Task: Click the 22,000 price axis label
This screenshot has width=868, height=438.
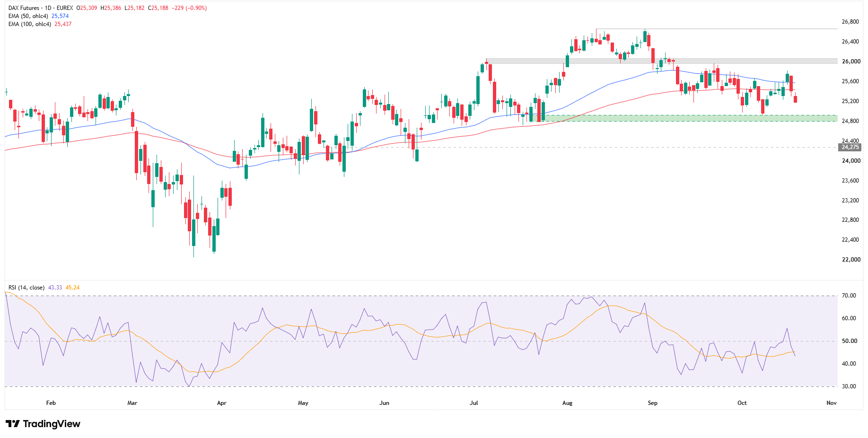Action: point(851,260)
